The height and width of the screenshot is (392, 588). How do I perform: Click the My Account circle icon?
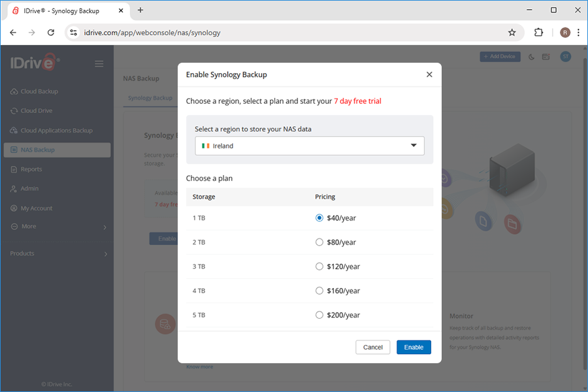pos(14,208)
